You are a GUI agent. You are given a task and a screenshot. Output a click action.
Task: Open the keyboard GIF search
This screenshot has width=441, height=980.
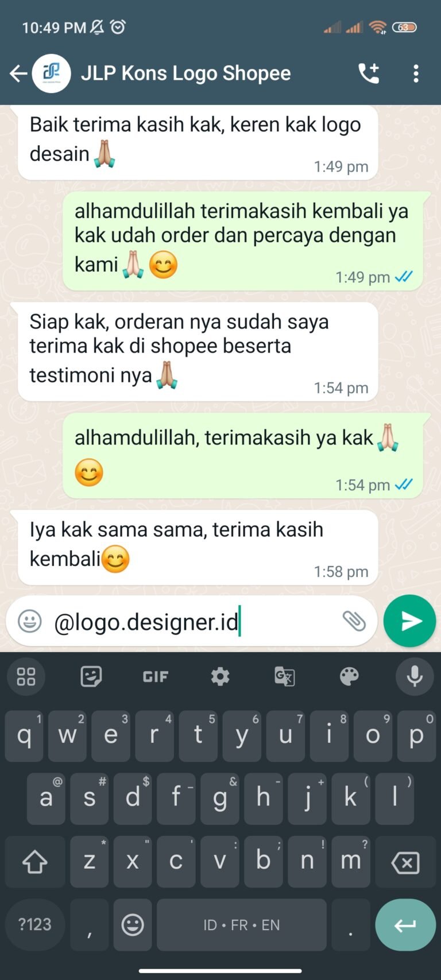[x=156, y=677]
